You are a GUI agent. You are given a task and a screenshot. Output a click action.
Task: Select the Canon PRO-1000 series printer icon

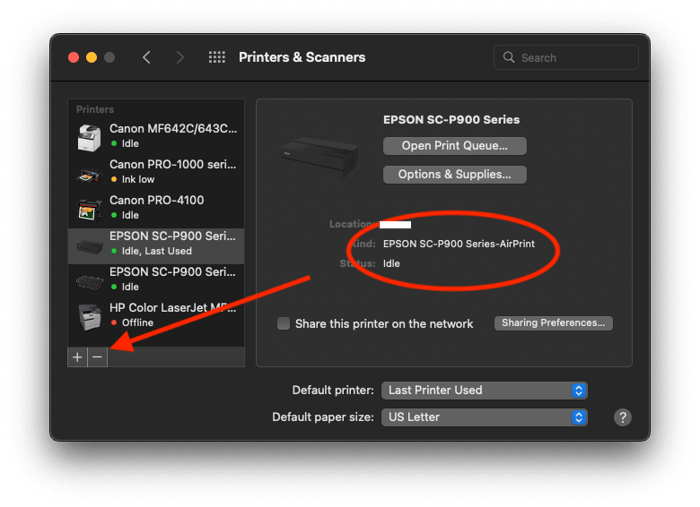[90, 172]
